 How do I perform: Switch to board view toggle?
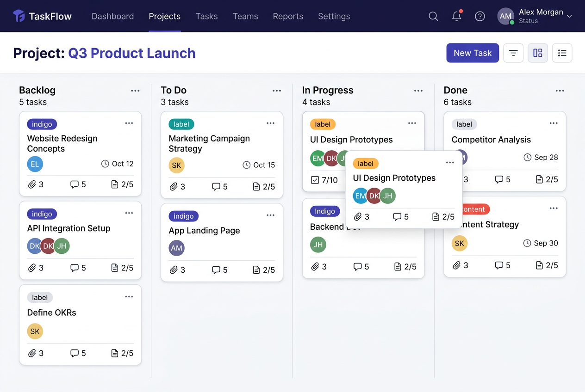point(538,53)
